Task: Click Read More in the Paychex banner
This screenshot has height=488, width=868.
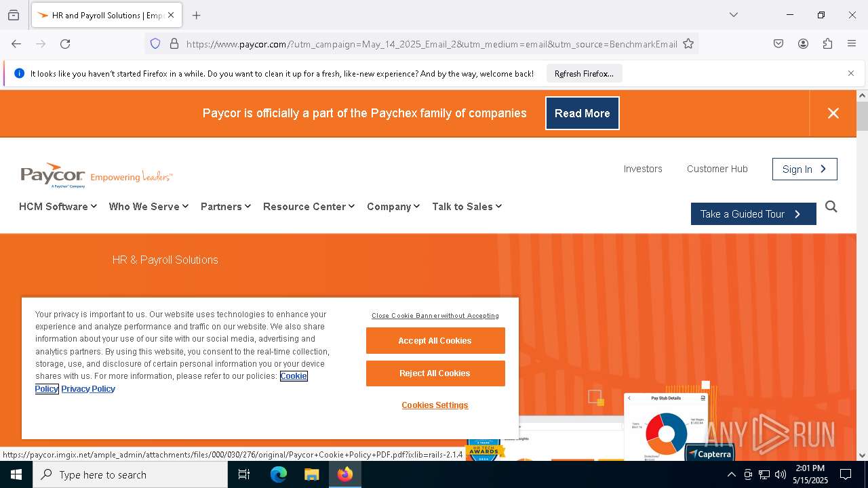Action: (x=583, y=113)
